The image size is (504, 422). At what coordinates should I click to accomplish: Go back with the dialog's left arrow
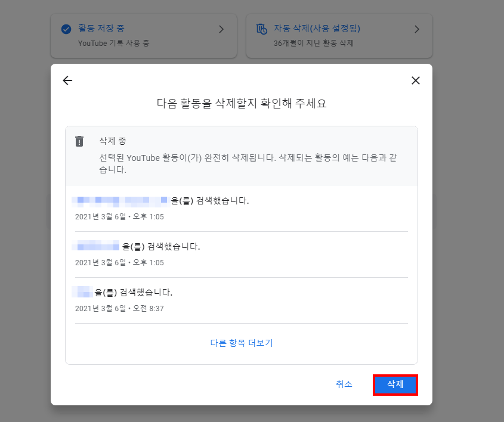point(67,80)
